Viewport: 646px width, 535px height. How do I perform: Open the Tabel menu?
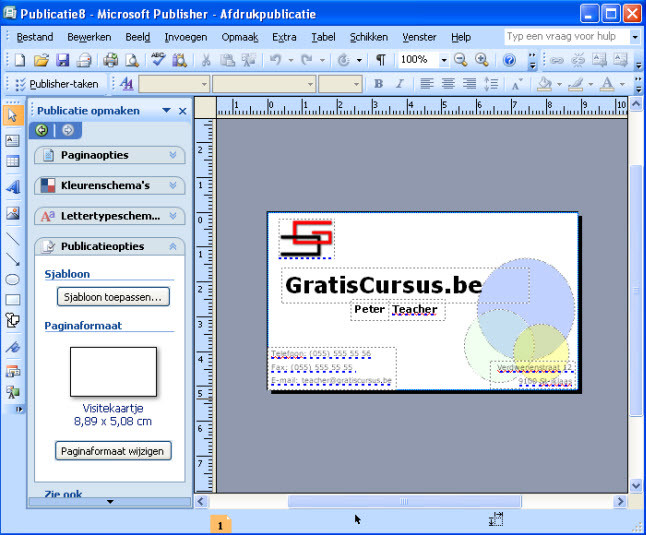[323, 37]
